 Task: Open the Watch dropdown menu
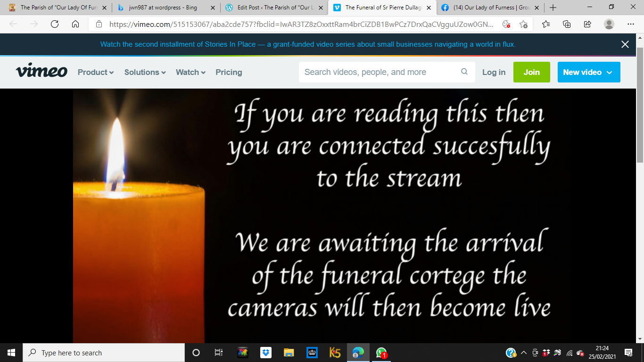pos(190,72)
